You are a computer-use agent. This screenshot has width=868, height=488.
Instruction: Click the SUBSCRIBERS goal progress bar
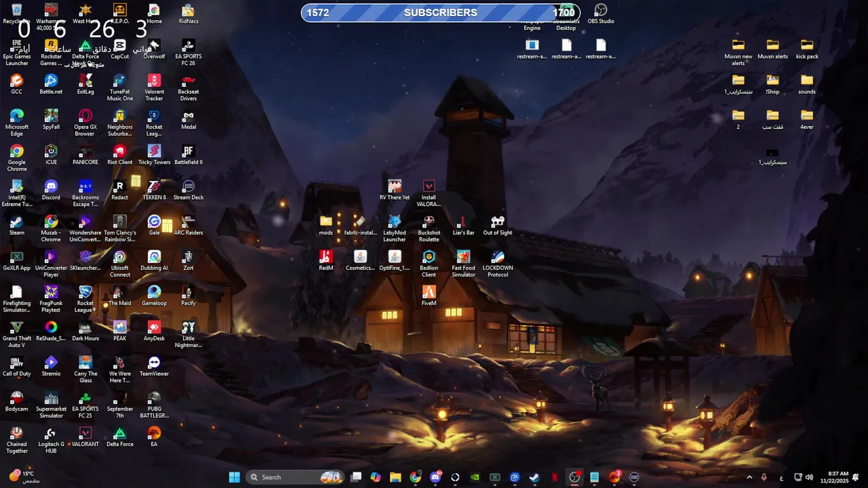click(441, 12)
